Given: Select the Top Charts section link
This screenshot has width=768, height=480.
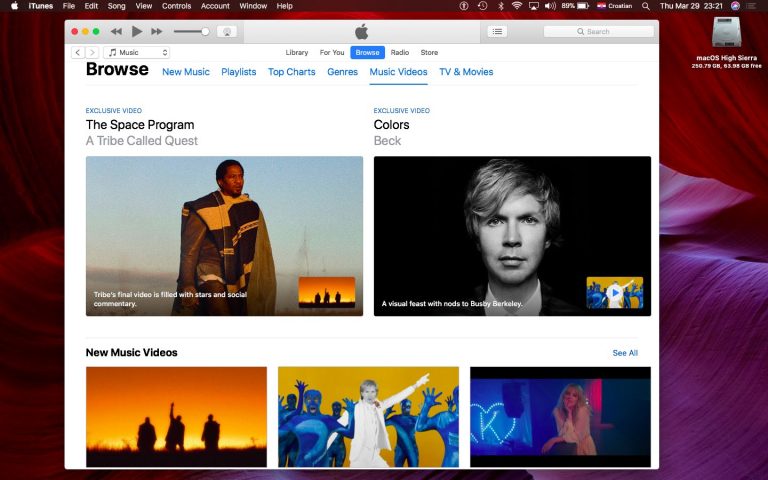Looking at the screenshot, I should (x=291, y=72).
